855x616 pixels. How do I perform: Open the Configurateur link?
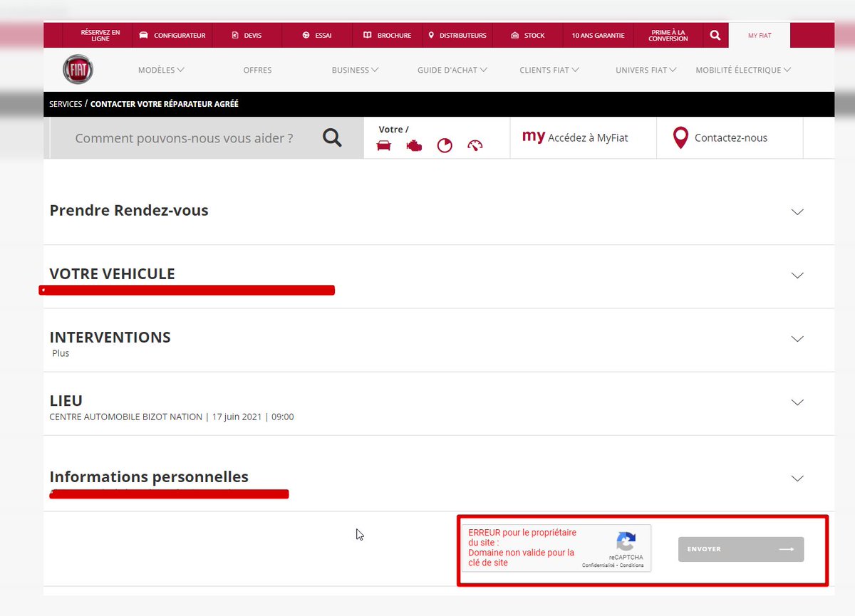click(180, 36)
